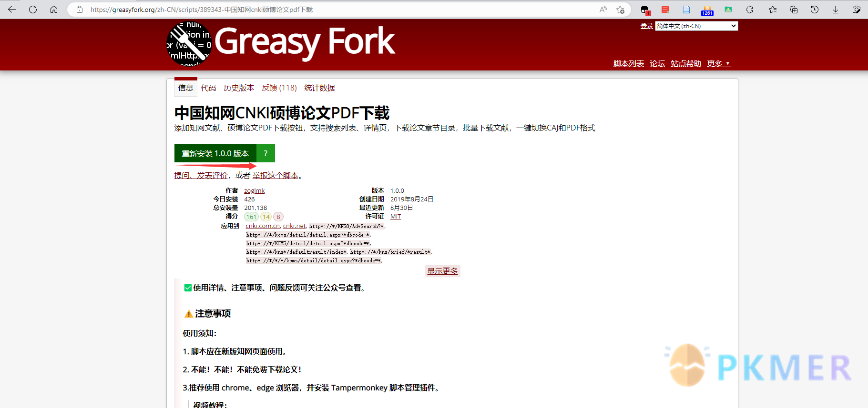
Task: Open browser Collections
Action: (794, 10)
